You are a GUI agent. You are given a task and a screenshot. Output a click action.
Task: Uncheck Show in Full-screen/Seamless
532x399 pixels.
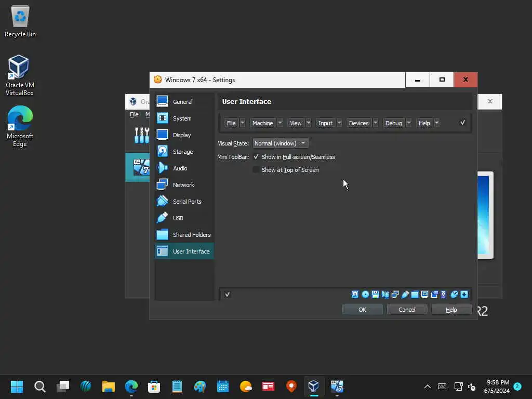256,157
